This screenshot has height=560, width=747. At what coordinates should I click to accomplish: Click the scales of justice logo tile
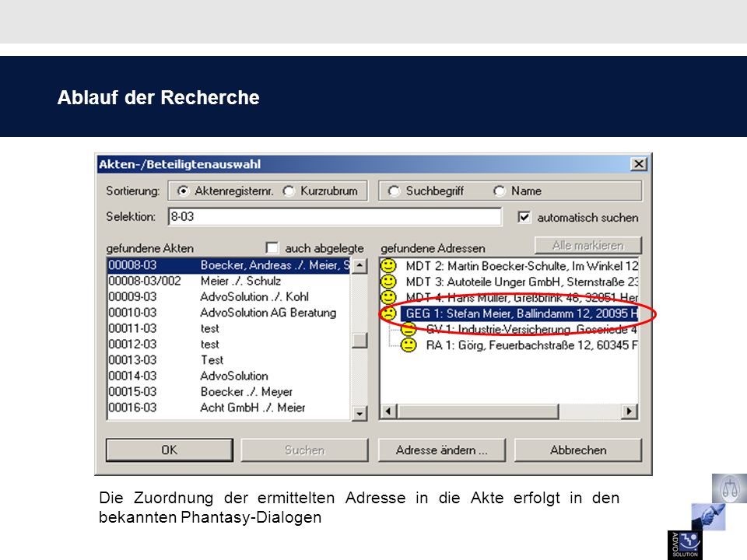point(729,488)
